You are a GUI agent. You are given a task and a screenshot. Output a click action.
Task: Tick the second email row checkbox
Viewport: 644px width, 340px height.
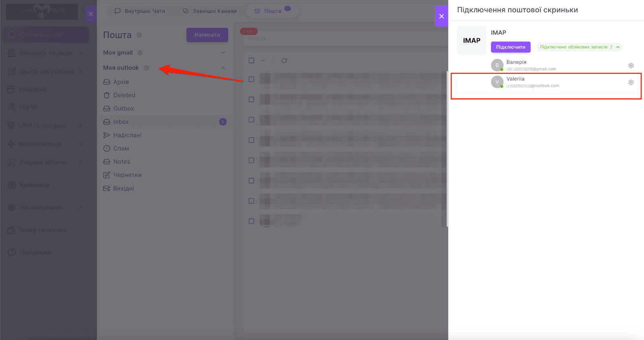[x=252, y=100]
